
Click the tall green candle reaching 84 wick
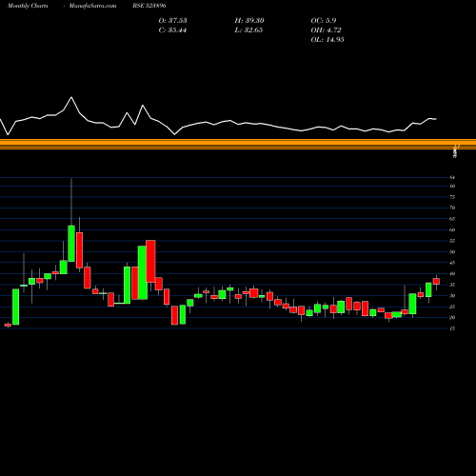[x=71, y=244]
